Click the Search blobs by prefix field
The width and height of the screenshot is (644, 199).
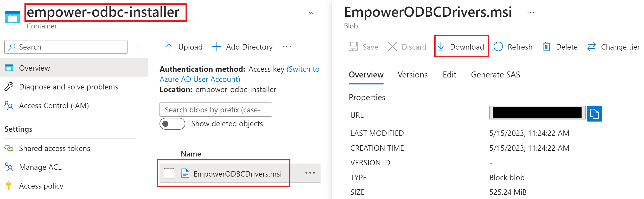[216, 110]
